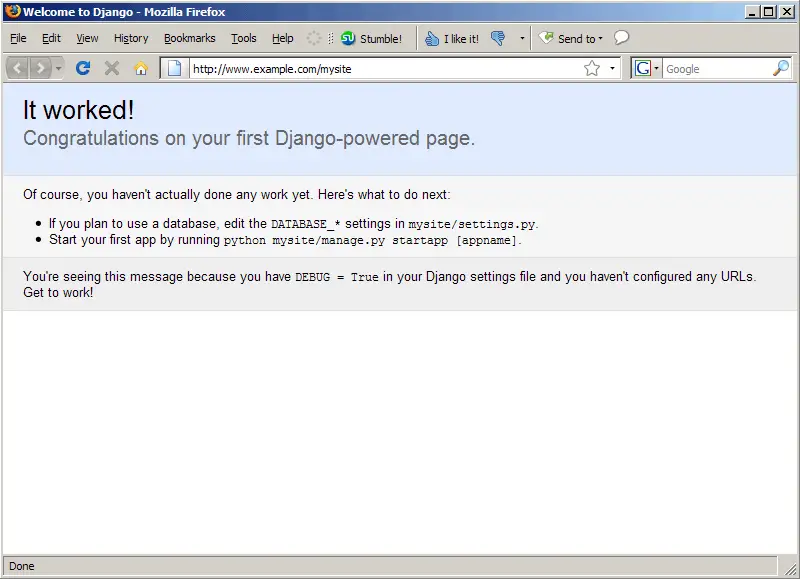Viewport: 800px width, 579px height.
Task: Click the StumbleUpon toolbar grip handle
Action: coord(331,38)
